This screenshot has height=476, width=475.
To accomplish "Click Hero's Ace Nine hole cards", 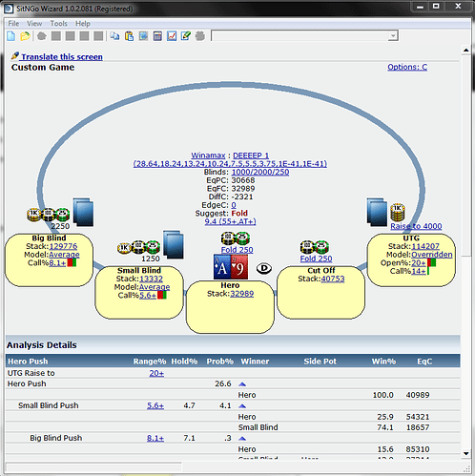I will (x=231, y=267).
